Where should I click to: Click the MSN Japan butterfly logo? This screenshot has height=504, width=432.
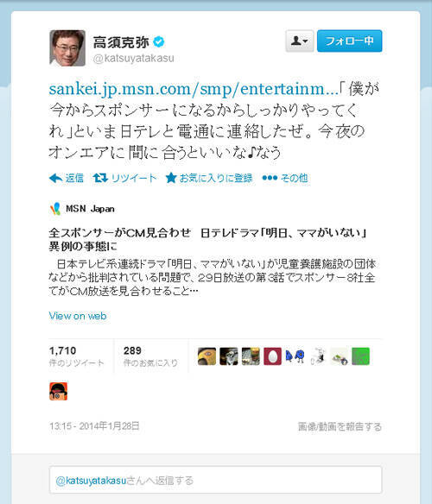pyautogui.click(x=55, y=209)
